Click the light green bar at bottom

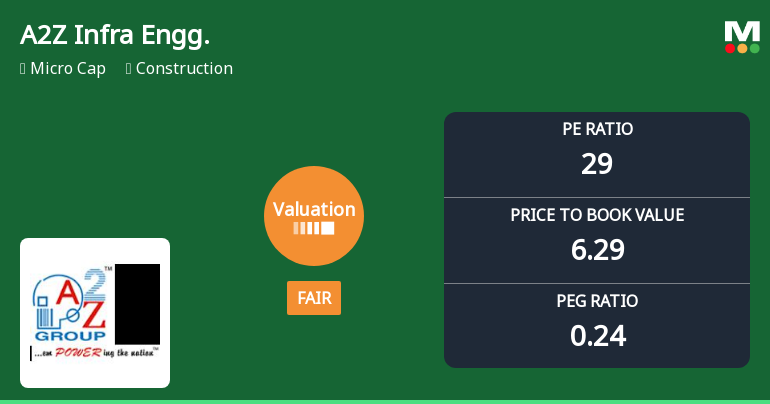click(x=385, y=401)
